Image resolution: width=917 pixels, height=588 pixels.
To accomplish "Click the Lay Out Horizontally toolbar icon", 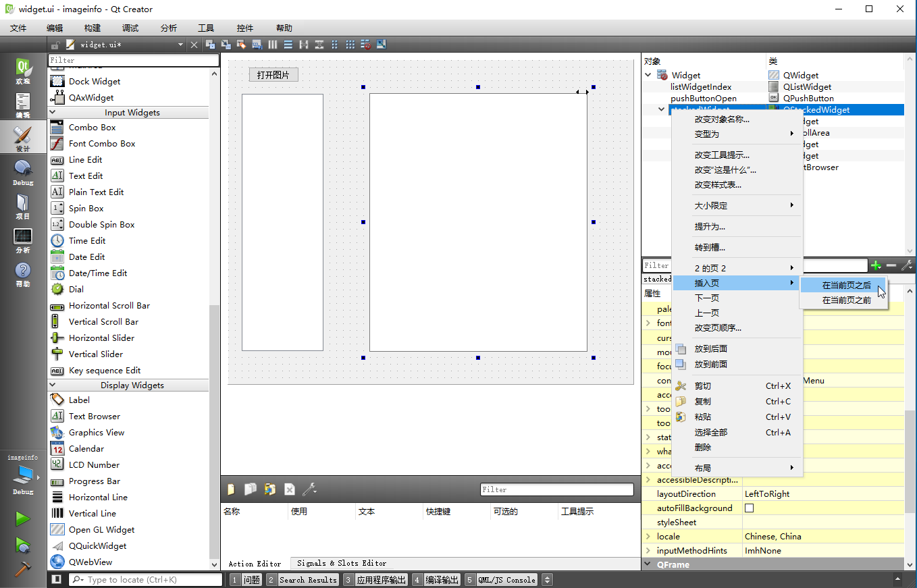I will click(x=273, y=44).
